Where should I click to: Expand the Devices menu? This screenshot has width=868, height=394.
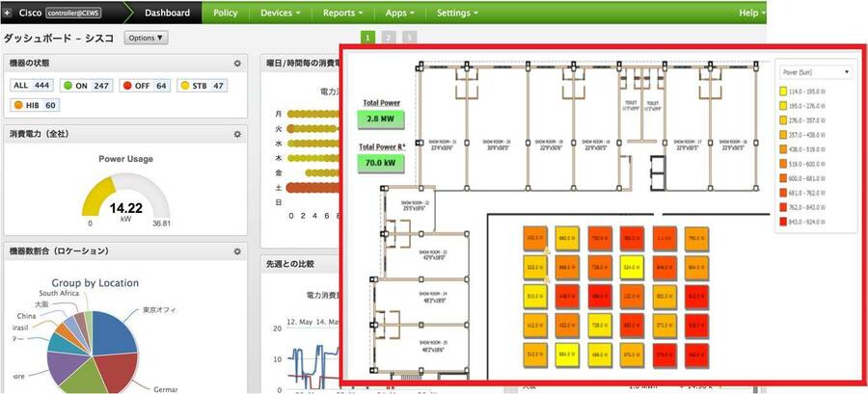point(282,13)
